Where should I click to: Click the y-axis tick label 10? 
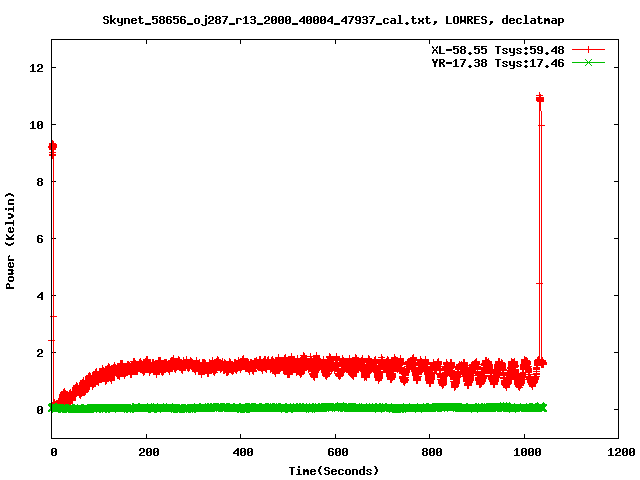pos(36,125)
